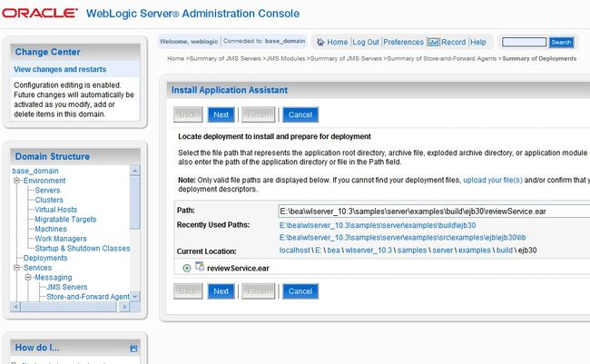Click server in Current Location path
The height and width of the screenshot is (364, 590).
click(x=443, y=251)
